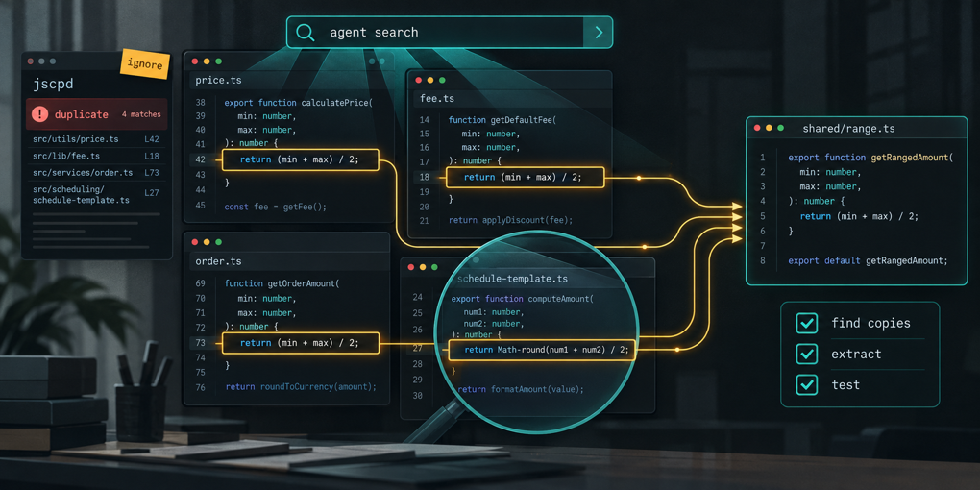Image resolution: width=980 pixels, height=490 pixels.
Task: Select the schedule-template.ts file tab
Action: point(512,278)
